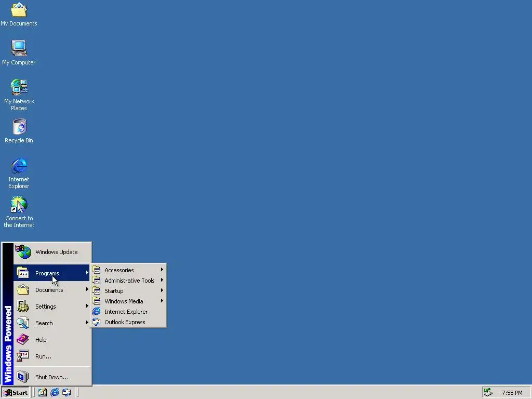Choose Shut Down... in Start menu
This screenshot has height=399, width=532.
coord(52,377)
